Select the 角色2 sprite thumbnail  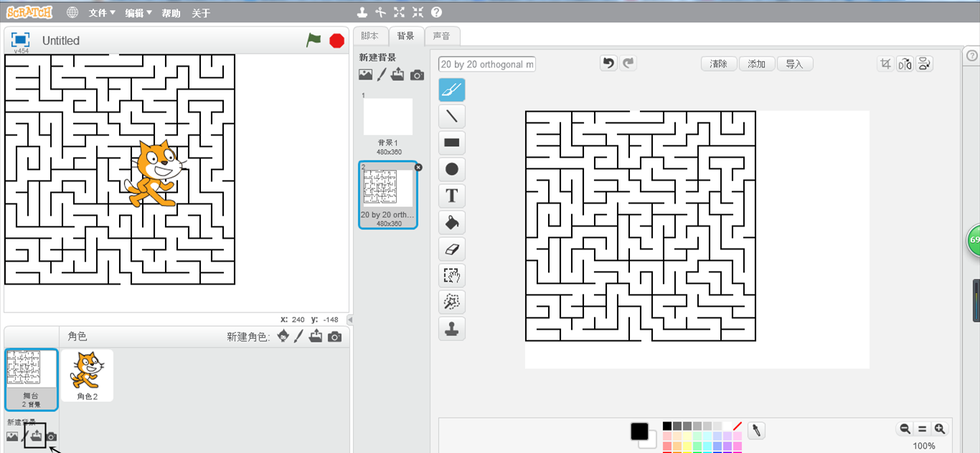[87, 375]
